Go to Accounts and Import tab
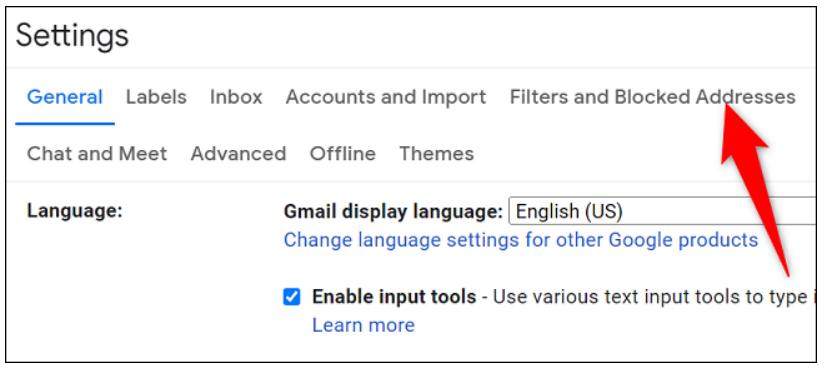Screen dimensions: 824x369 [x=386, y=97]
